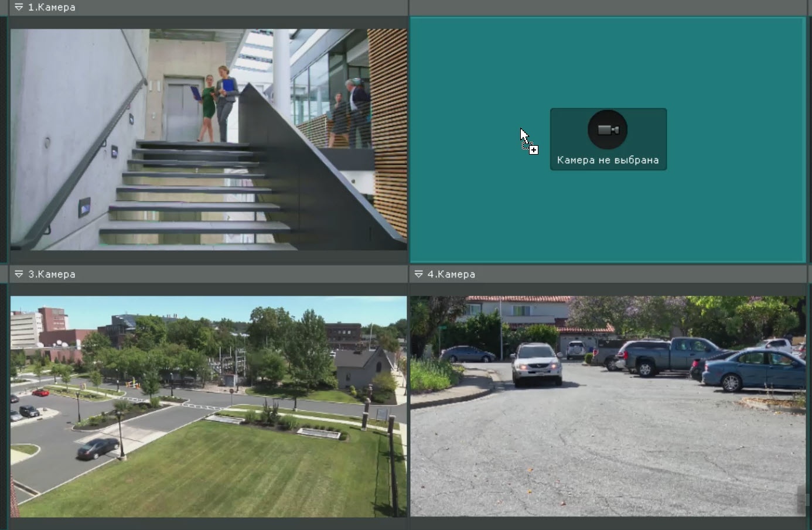
Task: Select the 3.Камера title text
Action: (52, 274)
